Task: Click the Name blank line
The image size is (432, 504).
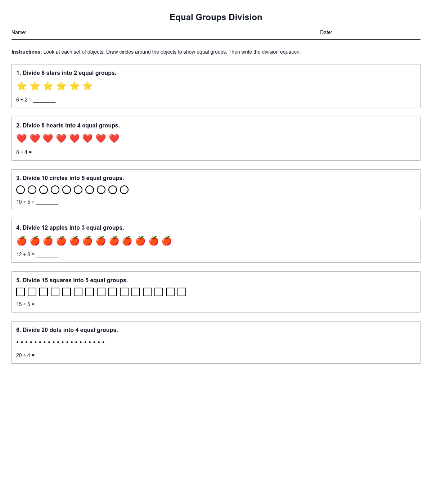Action: (x=71, y=32)
